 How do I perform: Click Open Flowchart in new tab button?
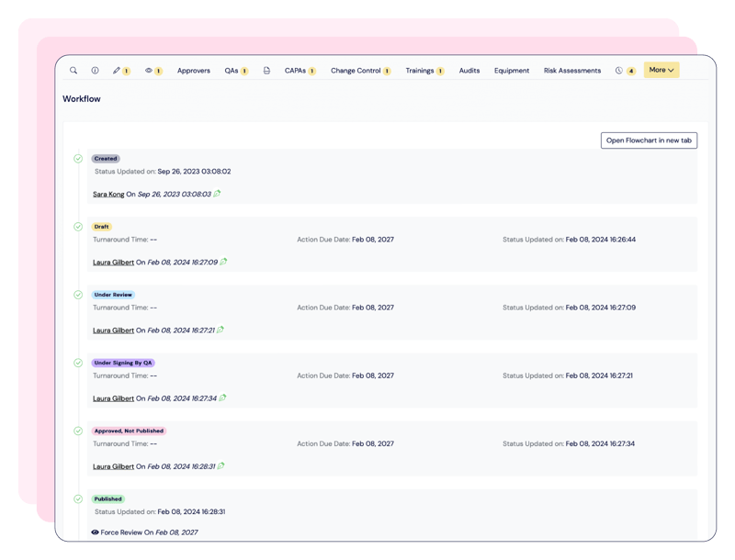[x=649, y=140]
